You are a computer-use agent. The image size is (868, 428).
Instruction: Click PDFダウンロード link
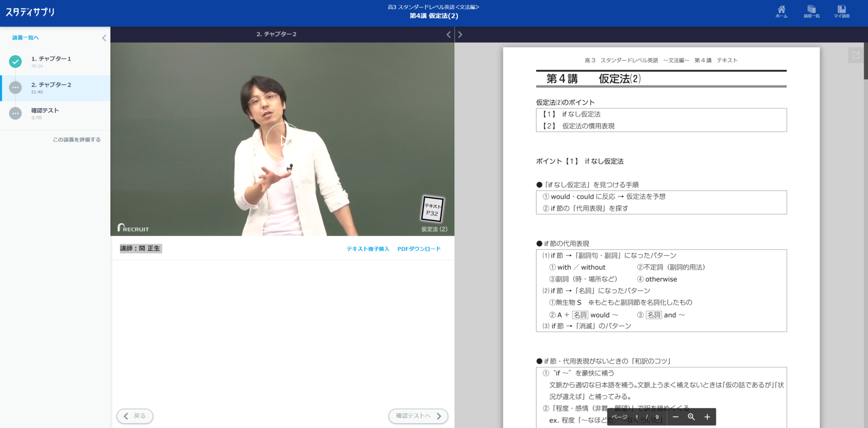pos(419,249)
